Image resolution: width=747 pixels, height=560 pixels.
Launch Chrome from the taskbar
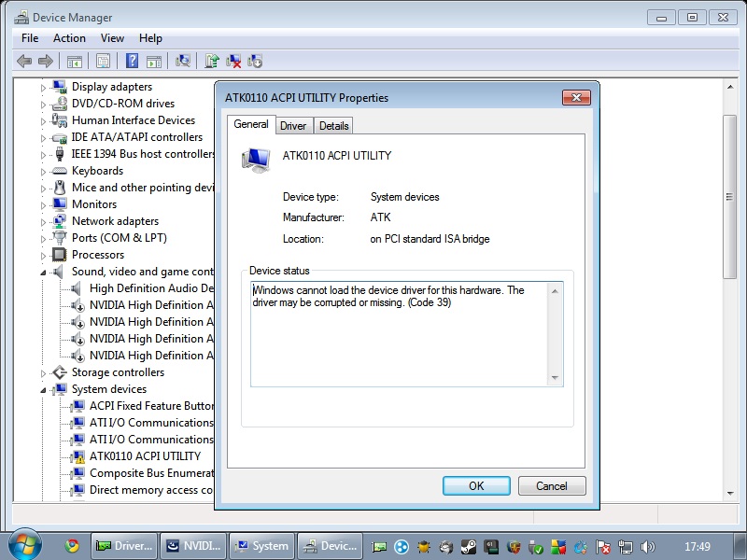point(72,546)
